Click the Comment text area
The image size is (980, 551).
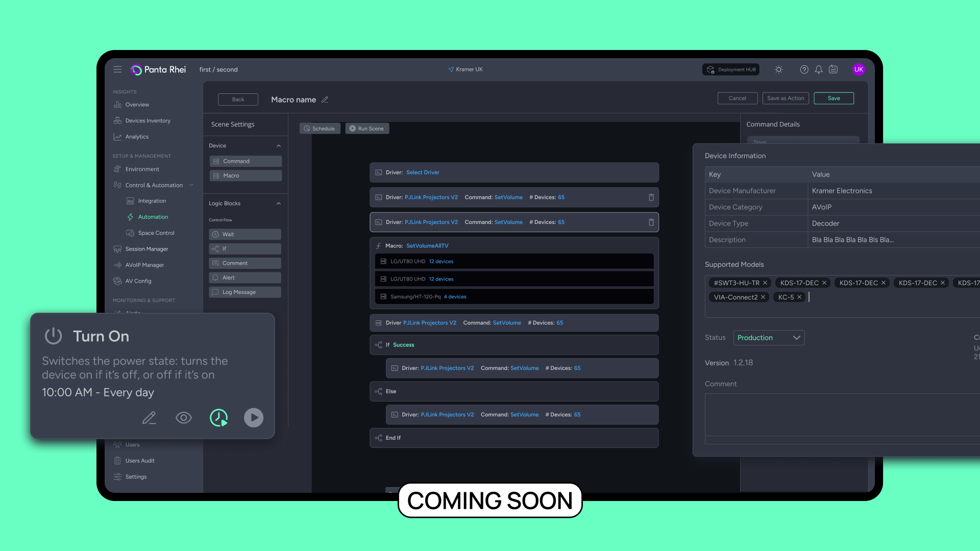(842, 415)
